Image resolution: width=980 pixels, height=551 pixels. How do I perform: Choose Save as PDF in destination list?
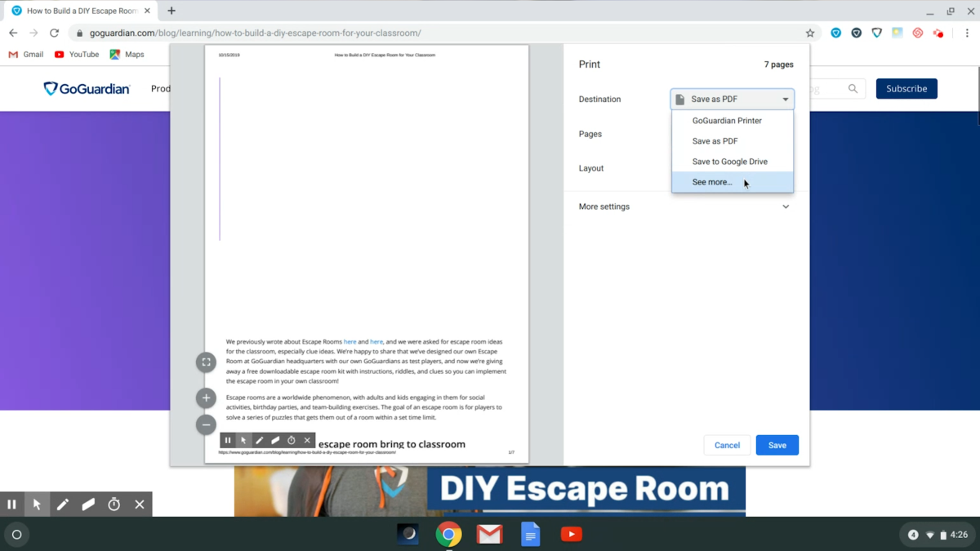733,141
